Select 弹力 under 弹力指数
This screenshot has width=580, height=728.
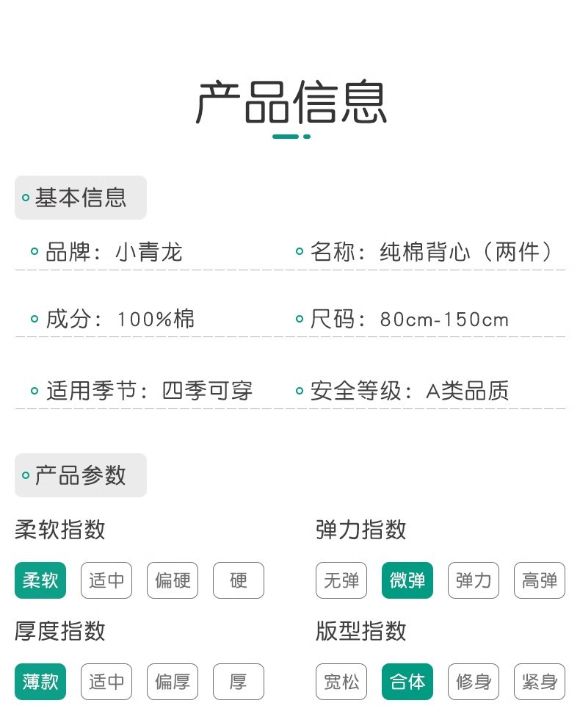pyautogui.click(x=474, y=580)
